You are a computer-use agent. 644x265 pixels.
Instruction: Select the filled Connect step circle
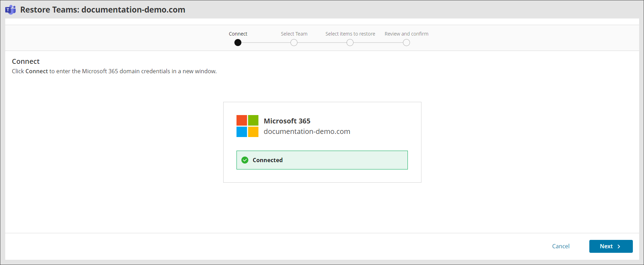(238, 43)
